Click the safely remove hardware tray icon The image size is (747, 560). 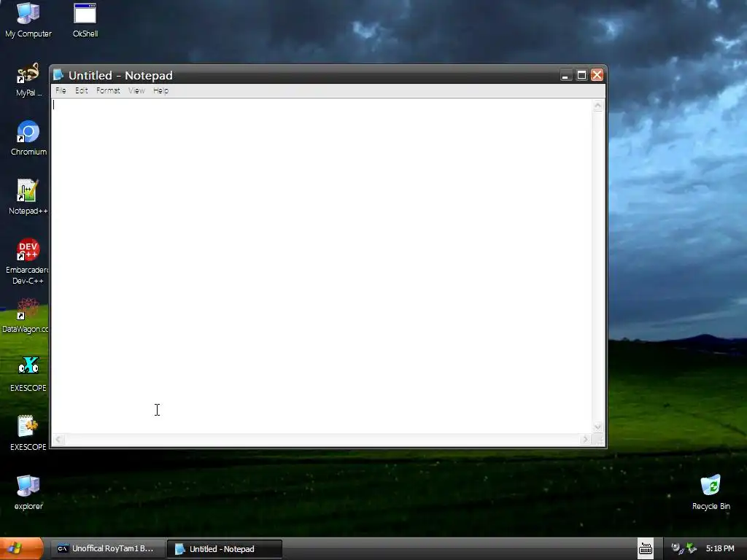(x=692, y=548)
